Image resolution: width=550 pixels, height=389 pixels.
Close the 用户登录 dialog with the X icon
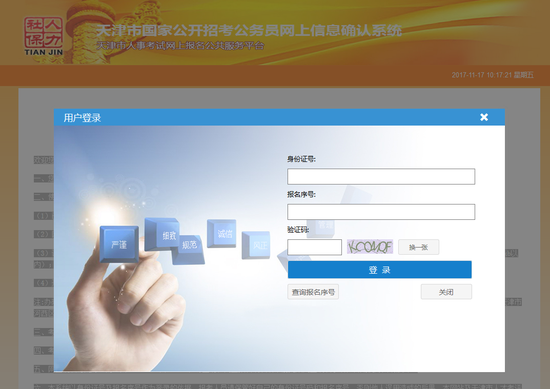[x=484, y=117]
